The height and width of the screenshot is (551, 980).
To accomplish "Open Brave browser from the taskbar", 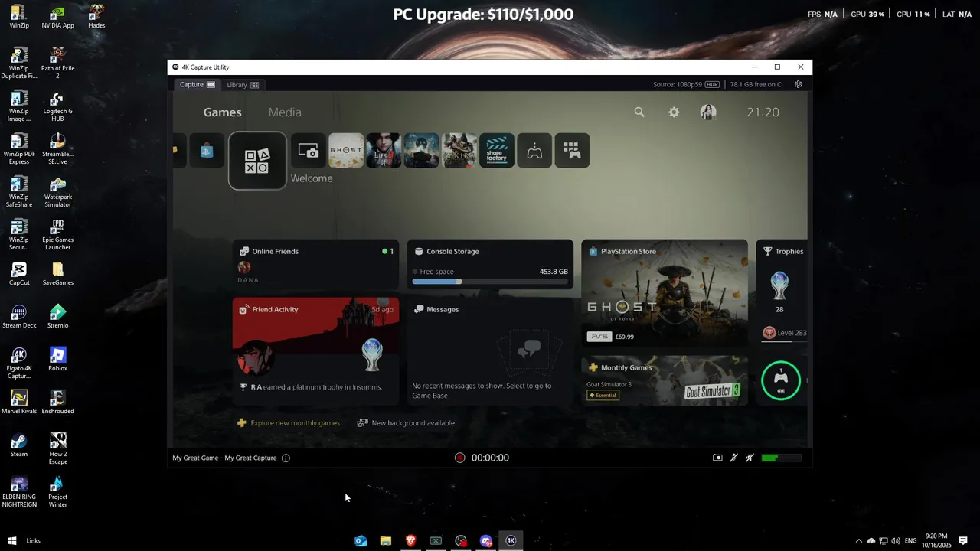I will pos(410,541).
